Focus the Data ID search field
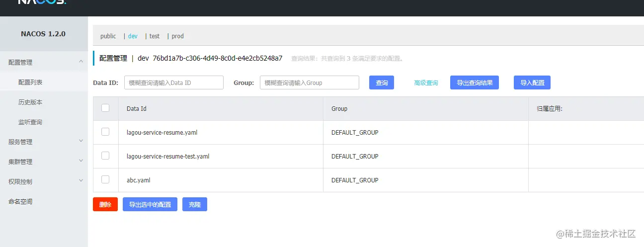 pyautogui.click(x=173, y=82)
